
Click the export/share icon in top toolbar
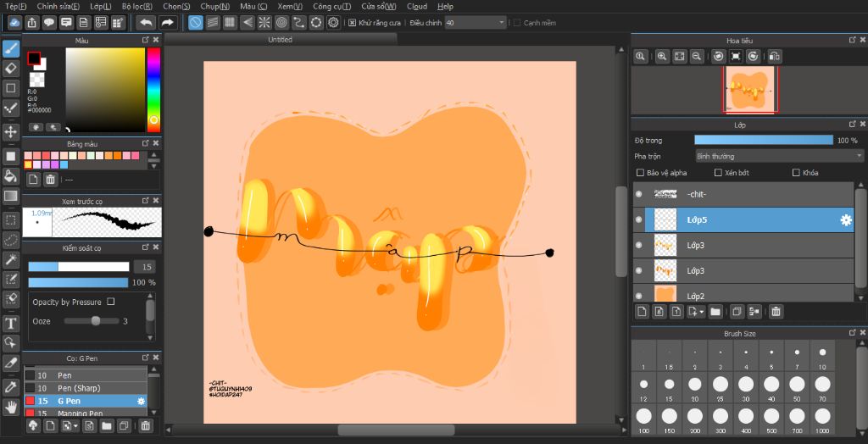pos(32,23)
